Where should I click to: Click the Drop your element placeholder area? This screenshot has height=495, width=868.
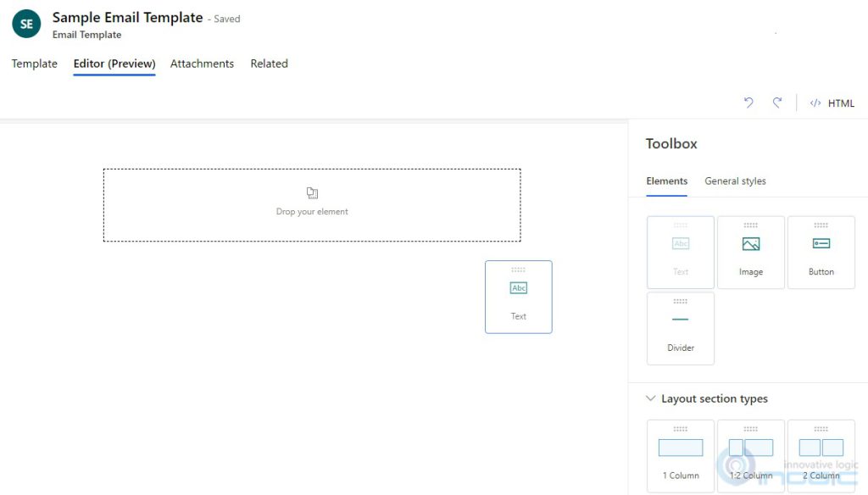[x=312, y=204]
